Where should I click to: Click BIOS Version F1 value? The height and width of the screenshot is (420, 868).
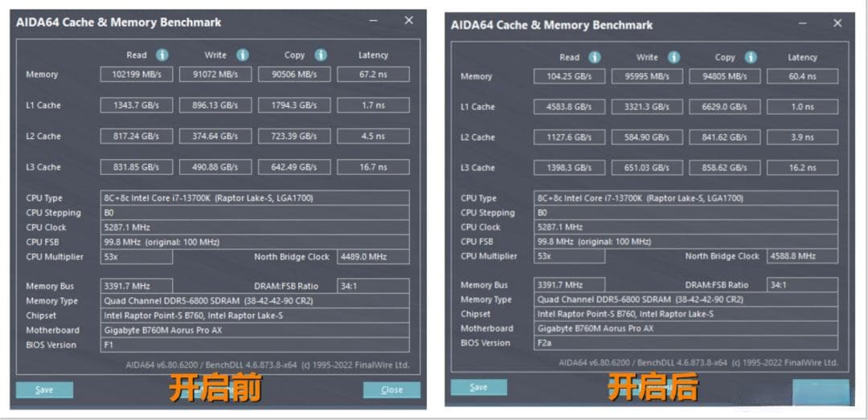coord(255,345)
